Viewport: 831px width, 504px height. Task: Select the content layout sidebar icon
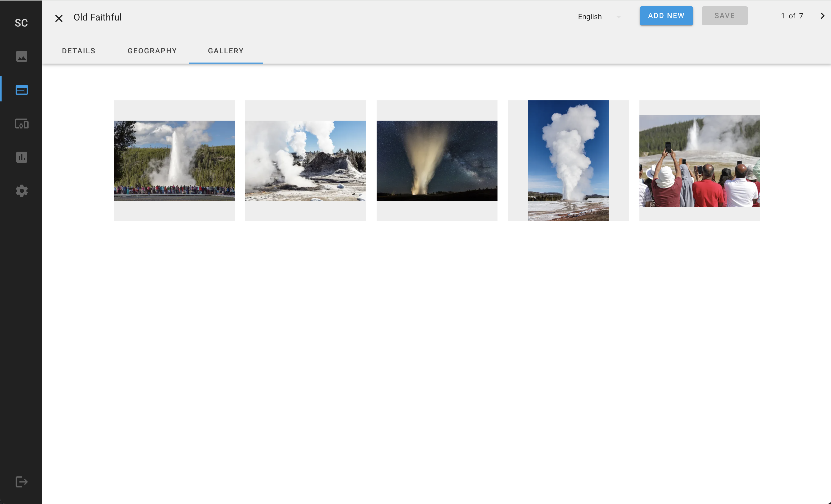coord(22,90)
